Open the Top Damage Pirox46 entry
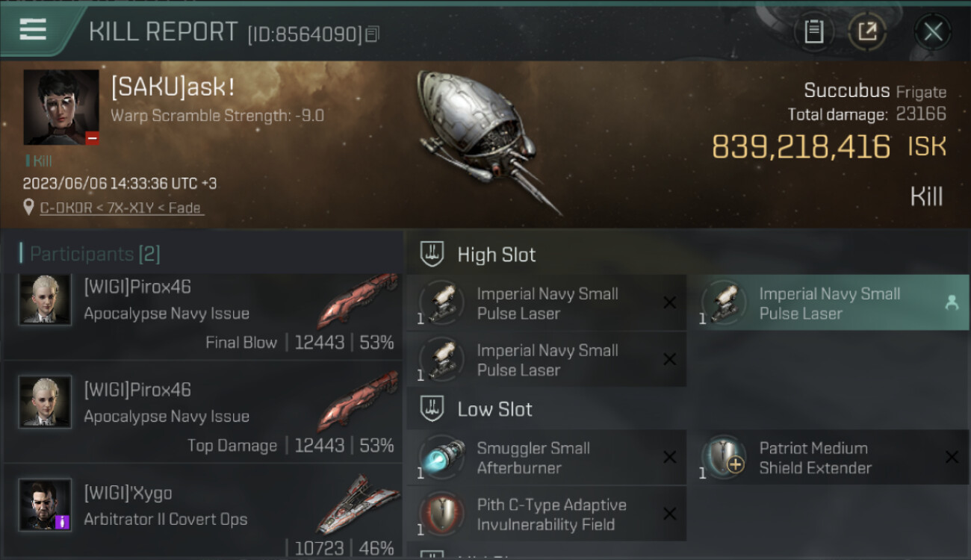The height and width of the screenshot is (560, 971). click(x=202, y=413)
